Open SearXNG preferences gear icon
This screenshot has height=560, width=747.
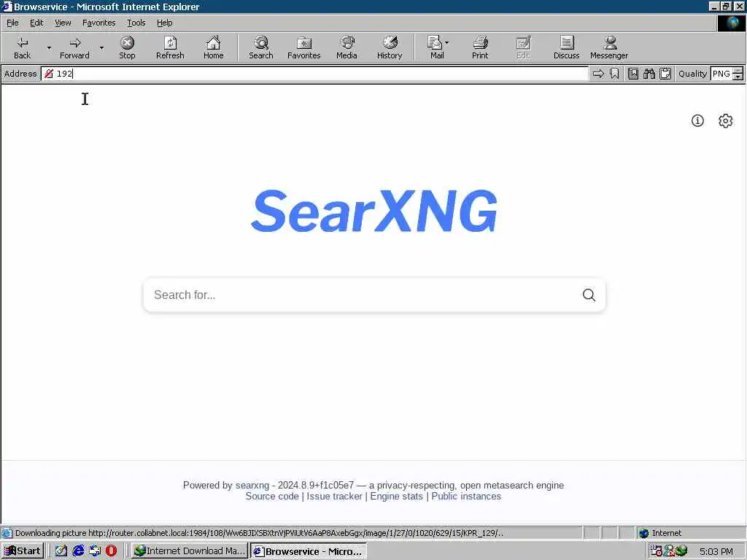pyautogui.click(x=726, y=121)
